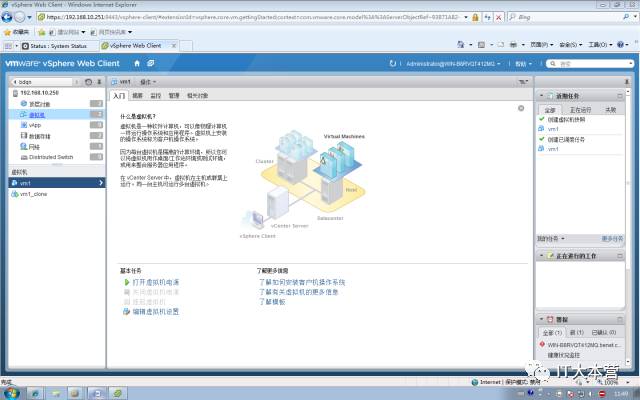This screenshot has height=400, width=640.
Task: Maximize the 警报 panel
Action: pyautogui.click(x=620, y=319)
